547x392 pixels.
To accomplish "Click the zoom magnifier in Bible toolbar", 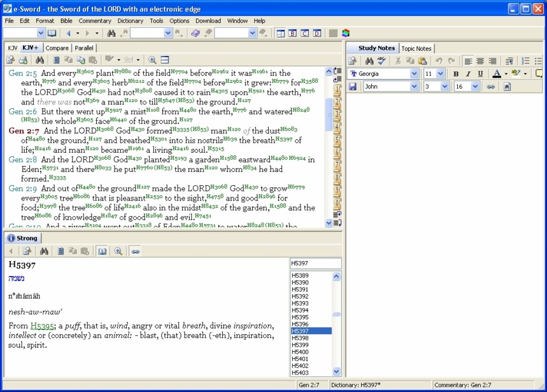I will coord(152,60).
